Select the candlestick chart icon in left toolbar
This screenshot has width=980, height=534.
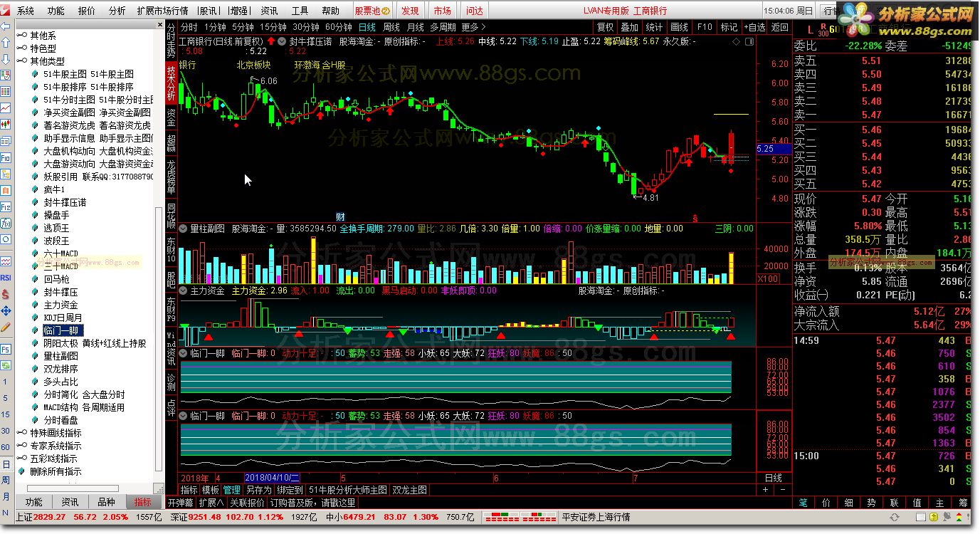[x=6, y=123]
